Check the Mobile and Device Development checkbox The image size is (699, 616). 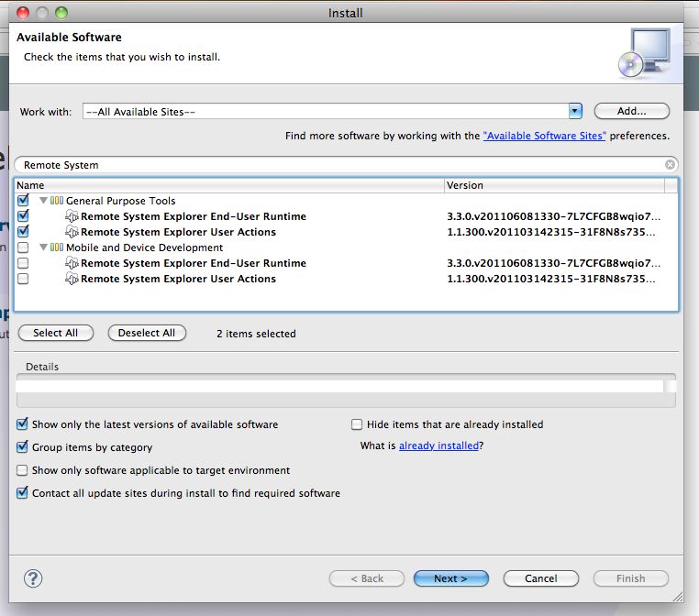pyautogui.click(x=23, y=247)
